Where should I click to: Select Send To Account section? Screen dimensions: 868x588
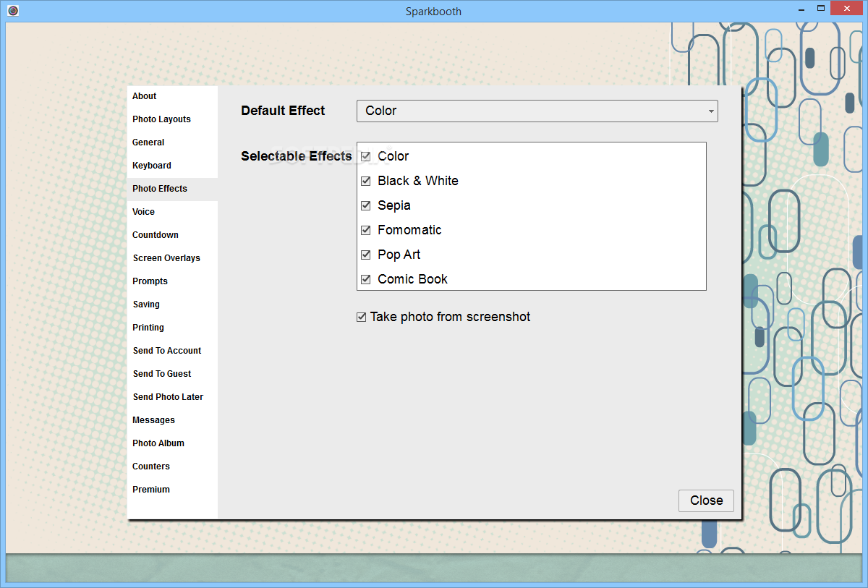click(172, 351)
